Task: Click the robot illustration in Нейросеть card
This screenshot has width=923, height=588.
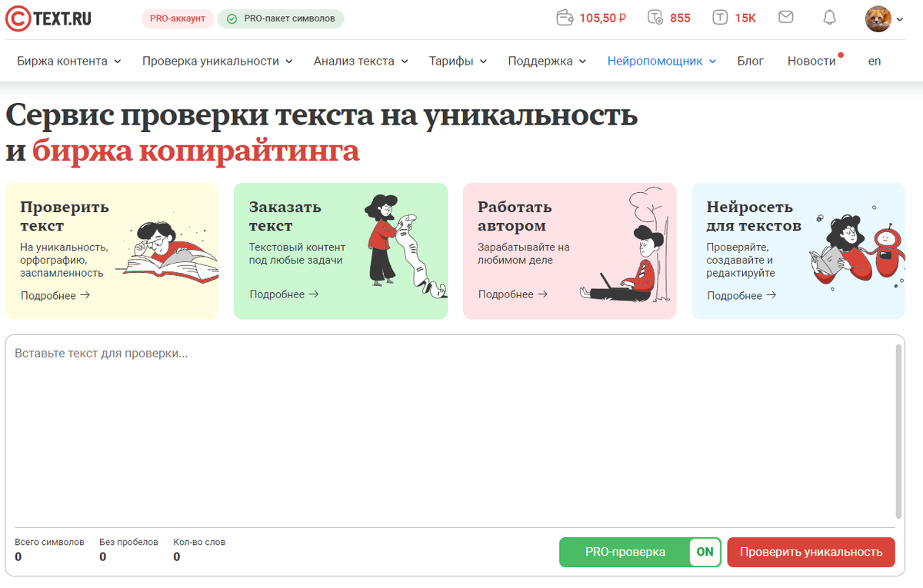Action: tap(887, 250)
